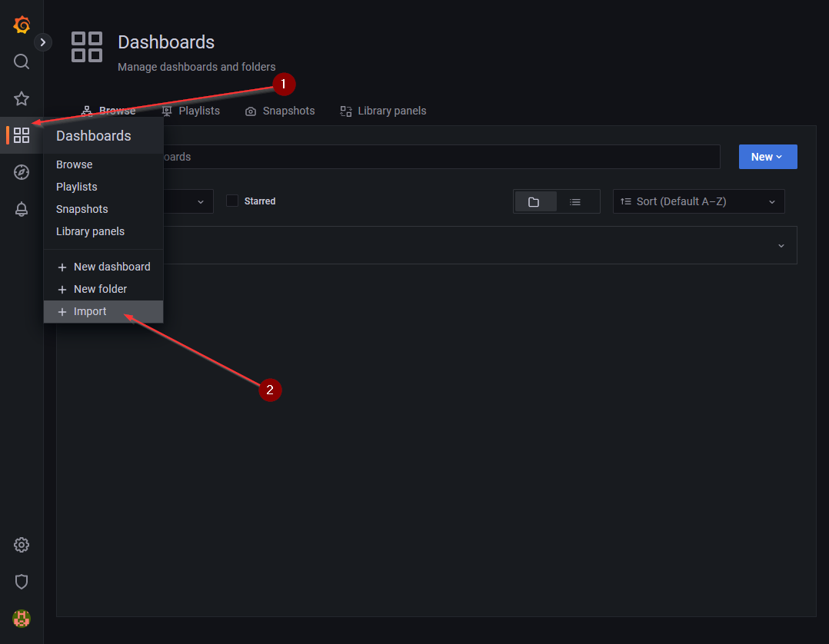Open Server admin shield icon

(22, 582)
